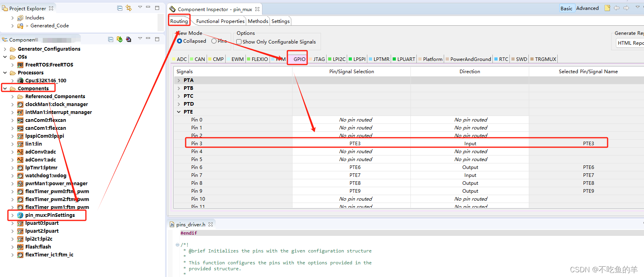This screenshot has width=644, height=277.
Task: Open the Routing tab
Action: click(x=179, y=21)
